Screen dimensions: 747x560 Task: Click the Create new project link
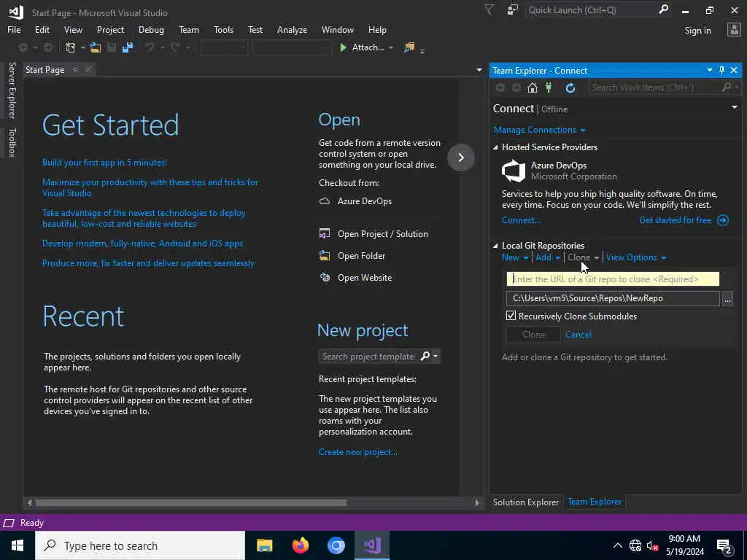click(357, 452)
